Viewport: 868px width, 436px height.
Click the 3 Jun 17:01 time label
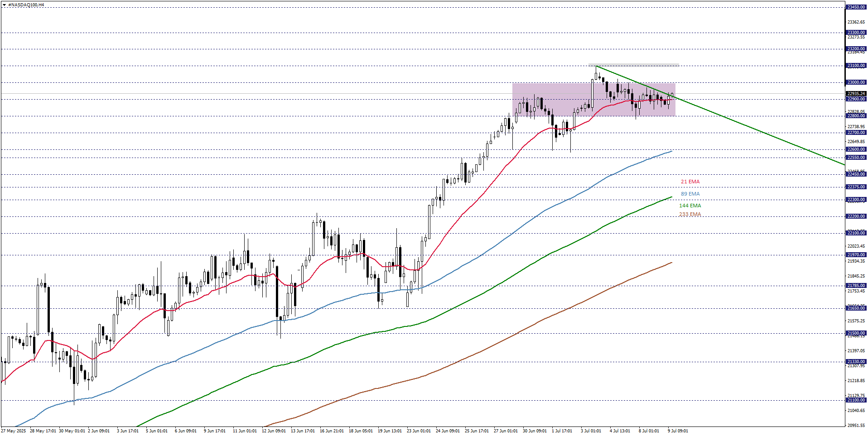tap(128, 431)
